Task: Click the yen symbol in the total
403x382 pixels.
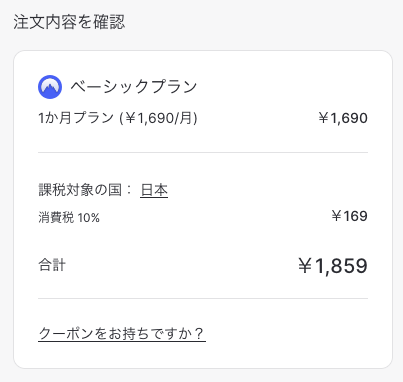Action: click(x=305, y=266)
